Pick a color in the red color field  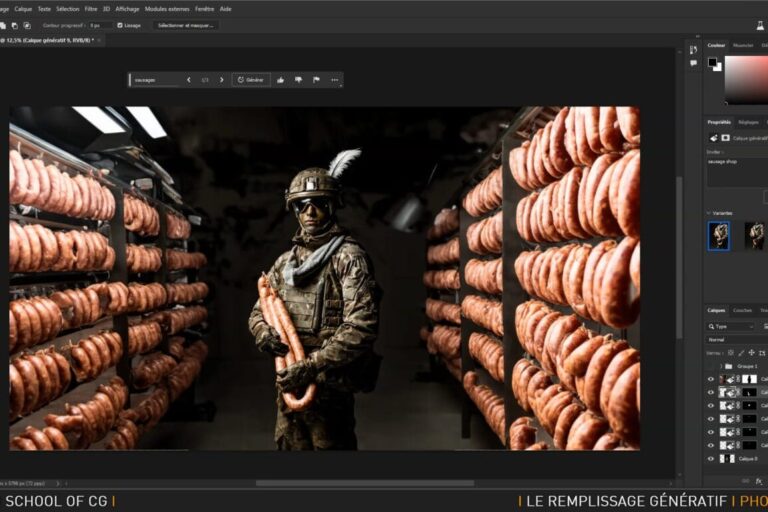[746, 79]
